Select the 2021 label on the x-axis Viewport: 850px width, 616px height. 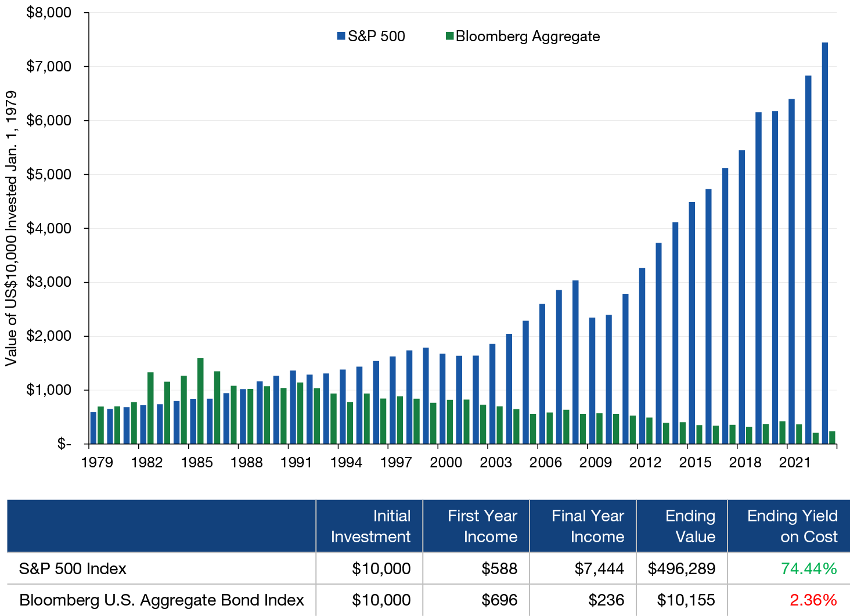click(x=794, y=462)
